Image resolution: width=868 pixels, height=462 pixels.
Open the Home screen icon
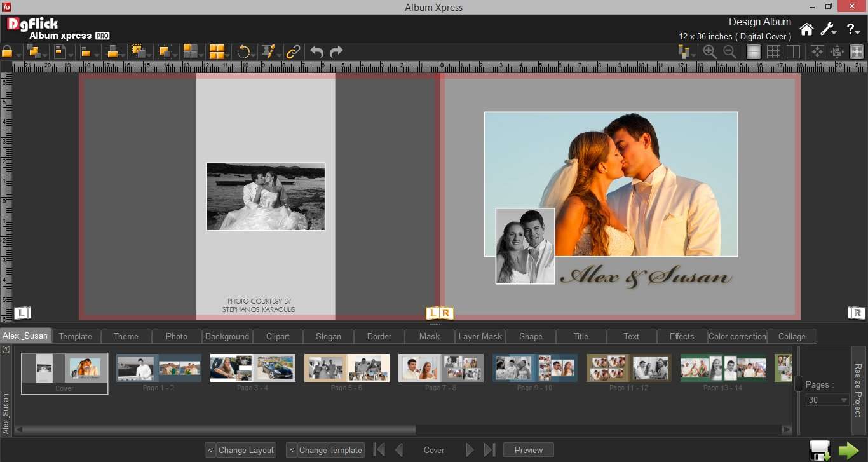pos(806,29)
